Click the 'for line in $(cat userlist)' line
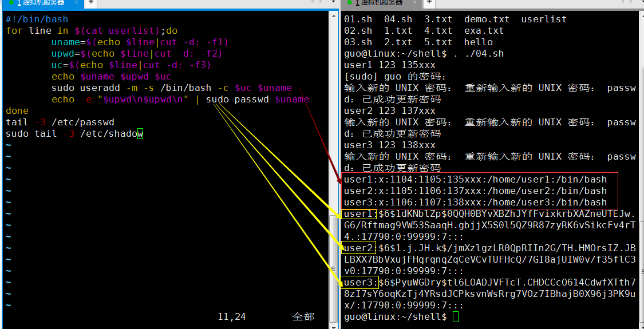Image resolution: width=644 pixels, height=329 pixels. point(92,31)
